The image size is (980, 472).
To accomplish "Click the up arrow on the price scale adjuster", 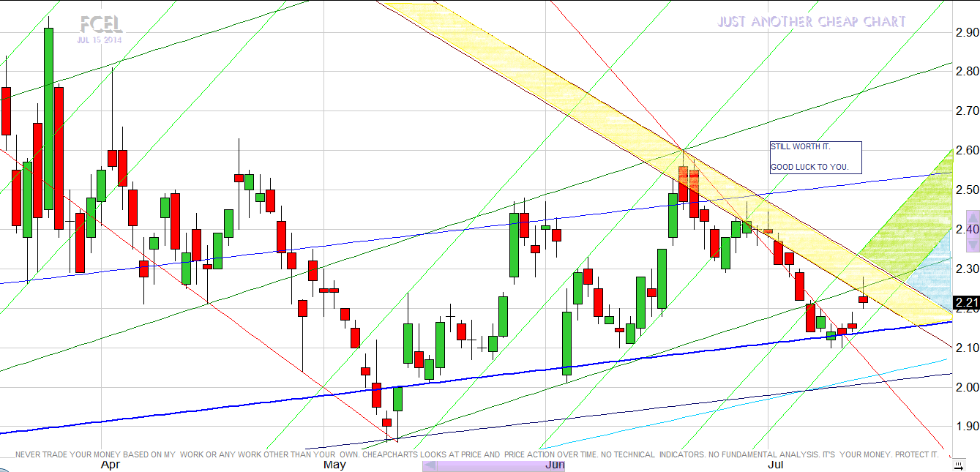I will tap(973, 217).
